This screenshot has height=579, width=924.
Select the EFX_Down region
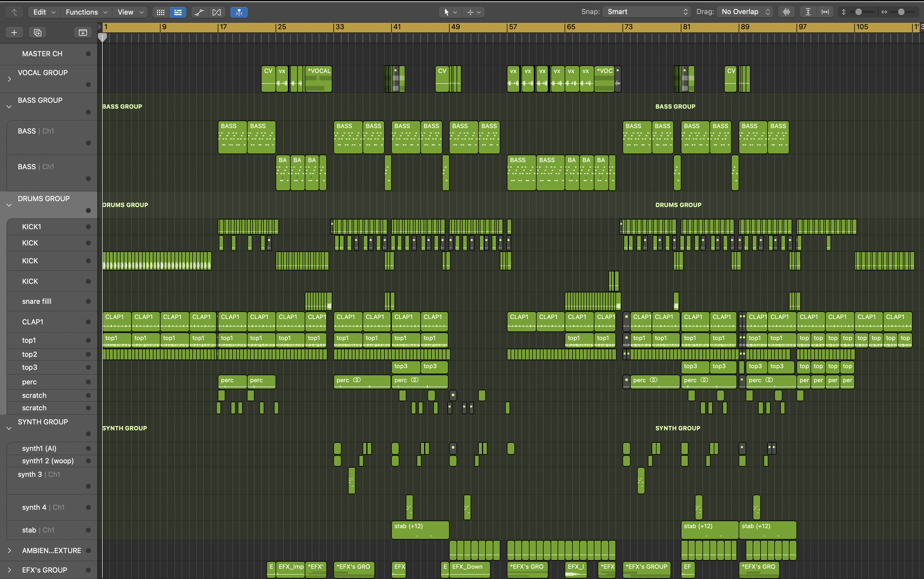point(470,570)
